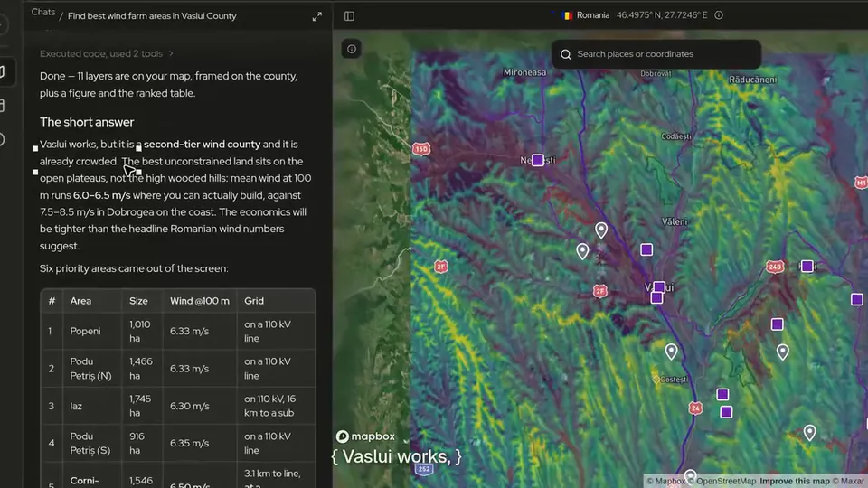Click the purple square below Văleni
Image resolution: width=868 pixels, height=488 pixels.
(x=646, y=250)
